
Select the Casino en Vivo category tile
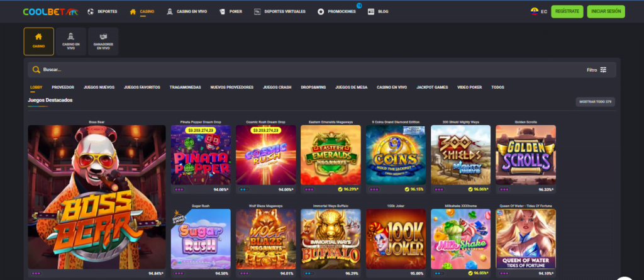click(x=70, y=41)
